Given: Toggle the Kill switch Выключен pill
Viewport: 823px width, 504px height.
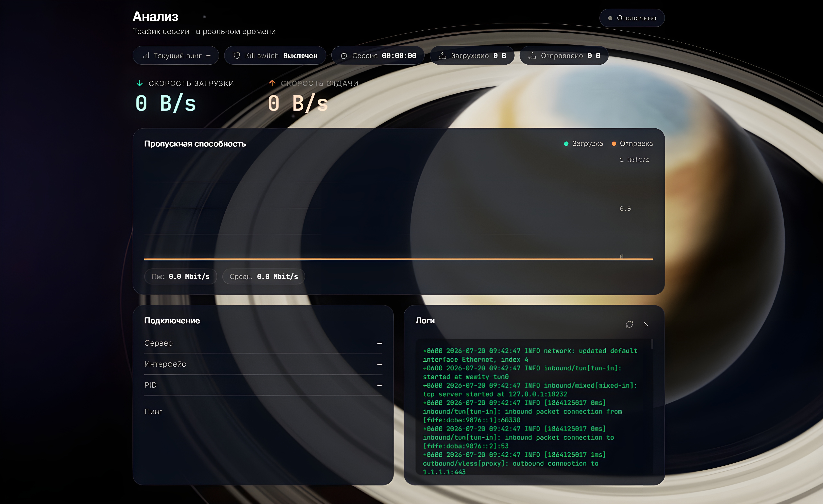Looking at the screenshot, I should (x=275, y=55).
